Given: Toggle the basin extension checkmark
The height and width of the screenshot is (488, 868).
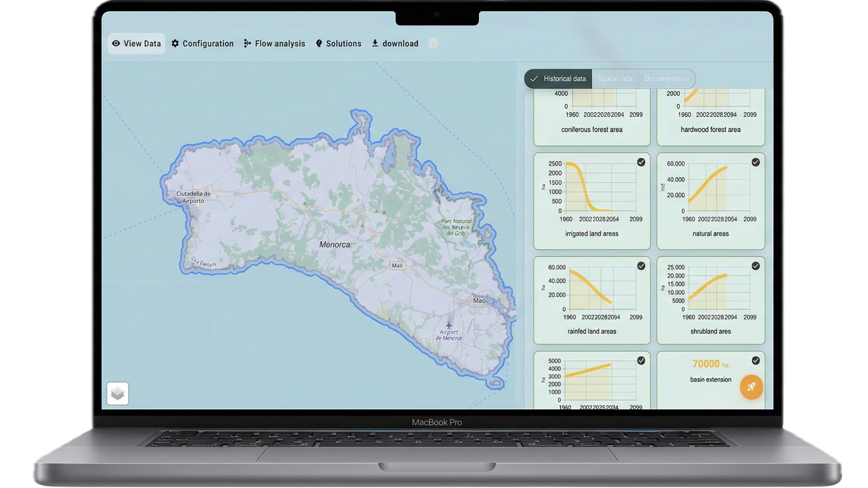Looking at the screenshot, I should (755, 361).
